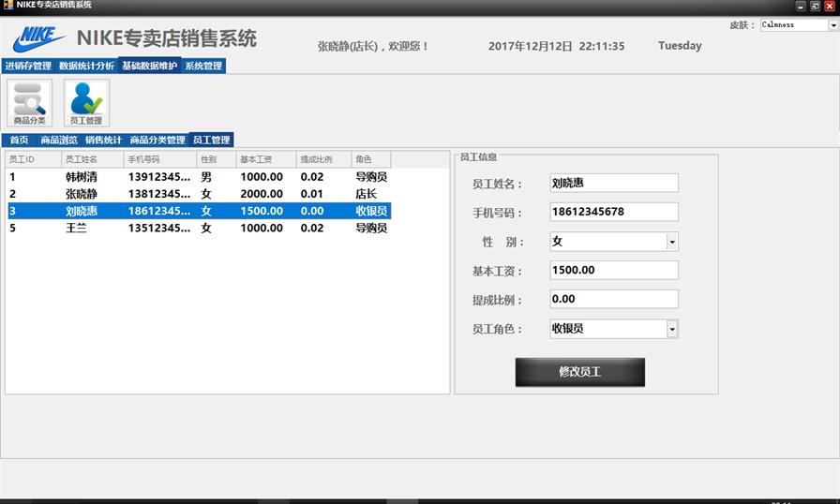Select employee row 王兰
Image resolution: width=840 pixels, height=504 pixels.
(75, 228)
